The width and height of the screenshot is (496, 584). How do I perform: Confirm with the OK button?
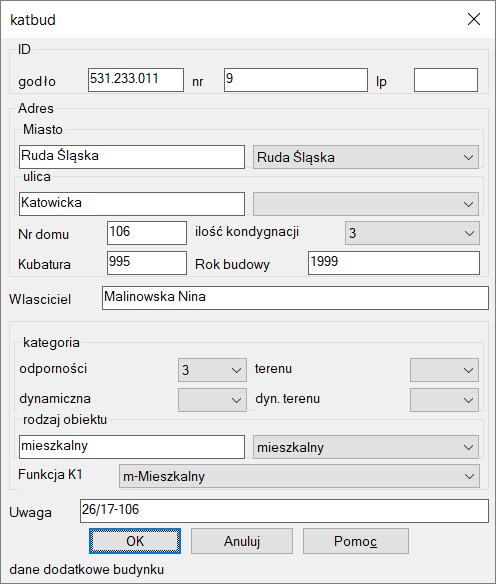pos(135,541)
